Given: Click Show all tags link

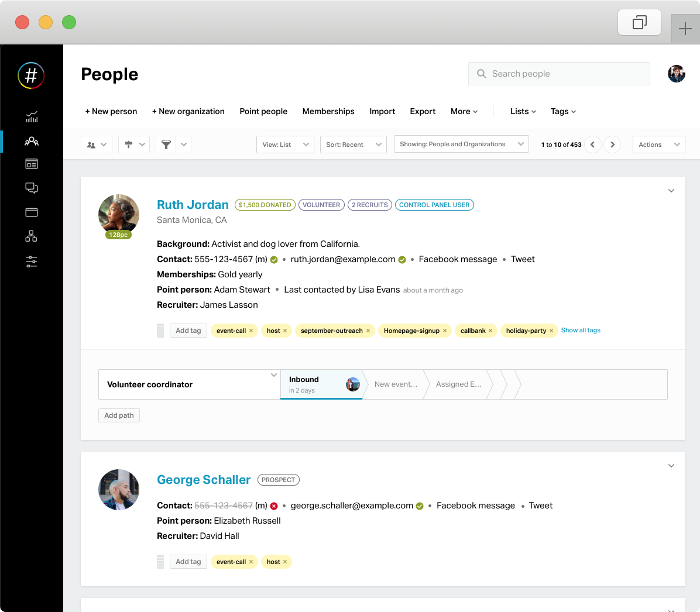Looking at the screenshot, I should (x=581, y=330).
